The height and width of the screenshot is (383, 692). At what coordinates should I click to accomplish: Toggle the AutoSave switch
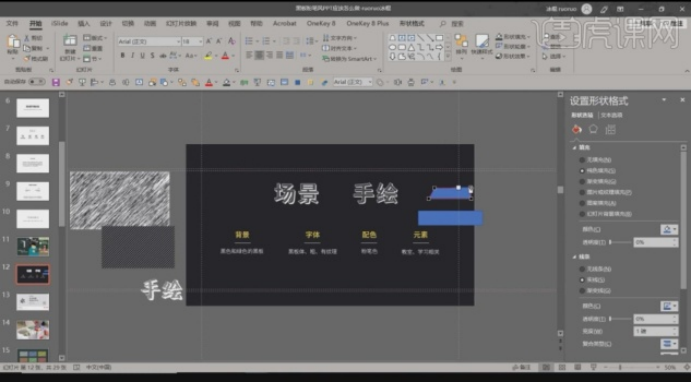(x=37, y=82)
